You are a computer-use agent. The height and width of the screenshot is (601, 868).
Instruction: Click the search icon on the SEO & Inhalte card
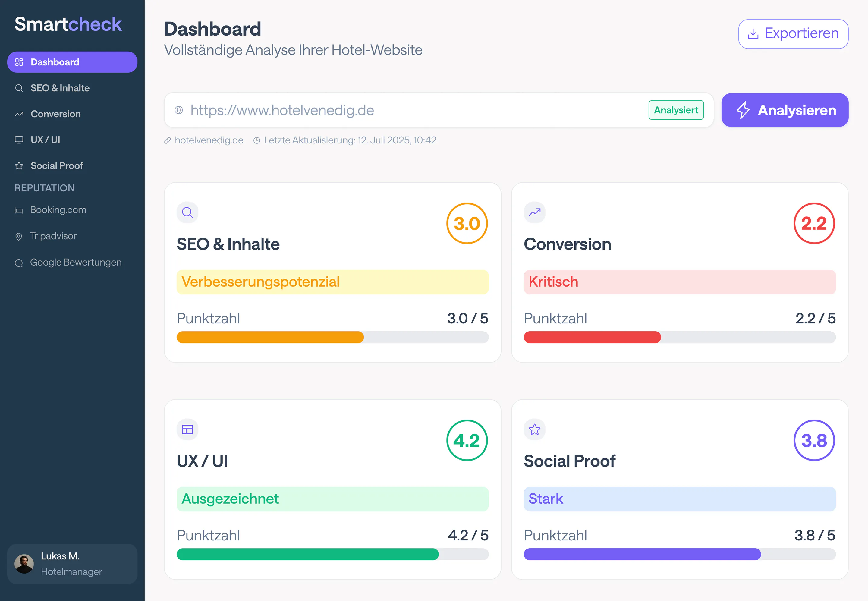[x=187, y=212]
